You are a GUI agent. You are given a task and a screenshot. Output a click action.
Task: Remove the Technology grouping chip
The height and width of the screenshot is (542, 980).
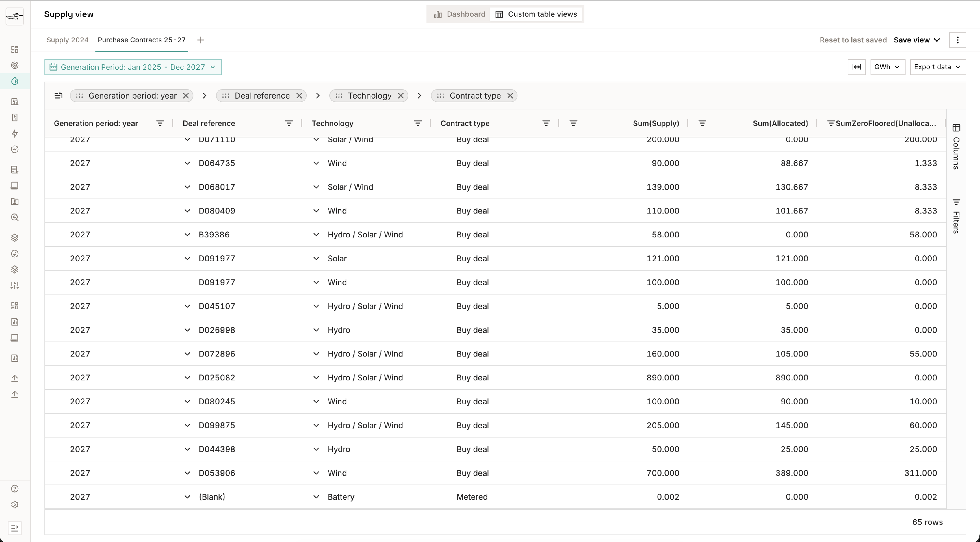(400, 96)
